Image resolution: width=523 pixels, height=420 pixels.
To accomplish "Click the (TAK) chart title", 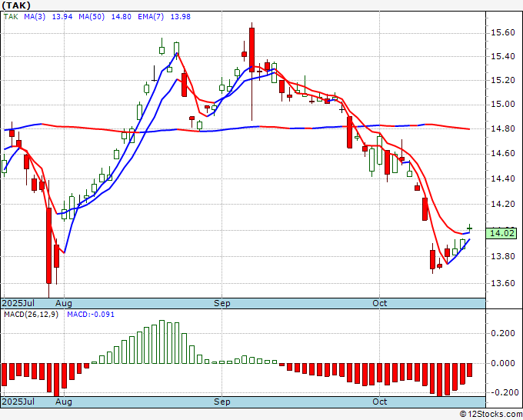I will point(16,5).
